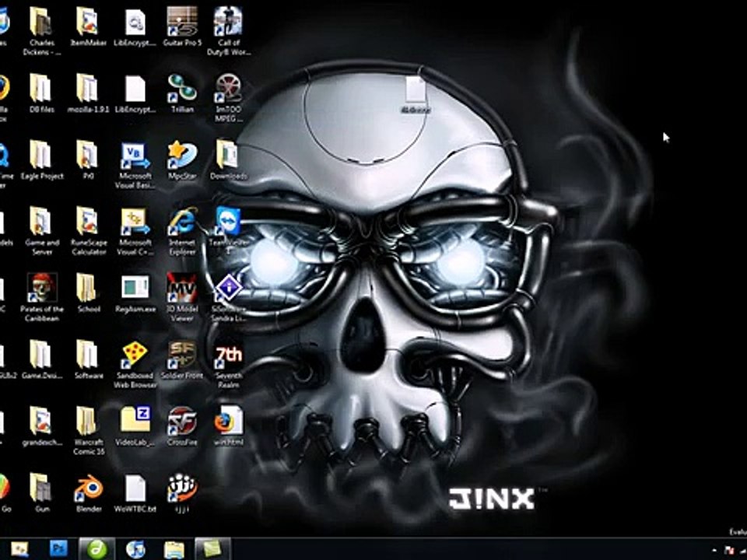Image resolution: width=747 pixels, height=560 pixels.
Task: Select the LibEncrypt file with magnifier icon
Action: point(135,26)
